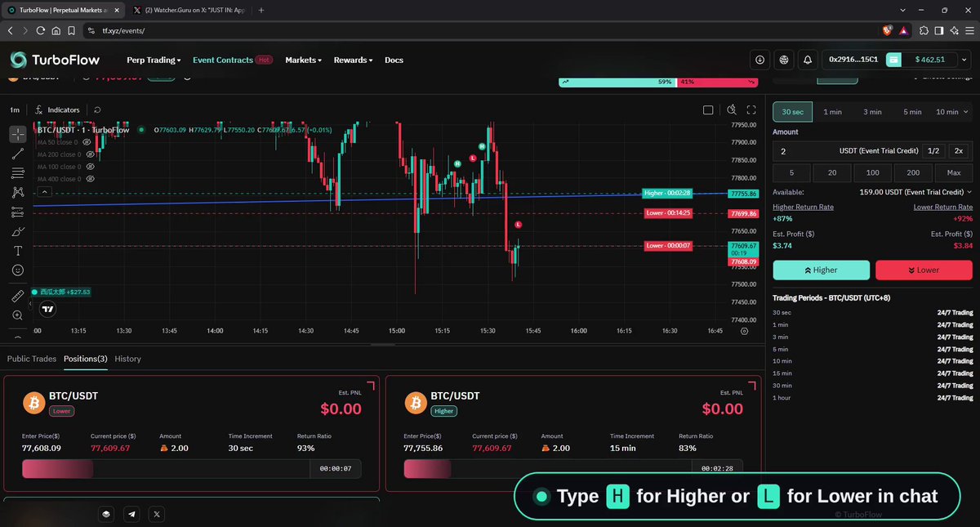Select the 30 sec time period
The width and height of the screenshot is (980, 527).
(792, 112)
